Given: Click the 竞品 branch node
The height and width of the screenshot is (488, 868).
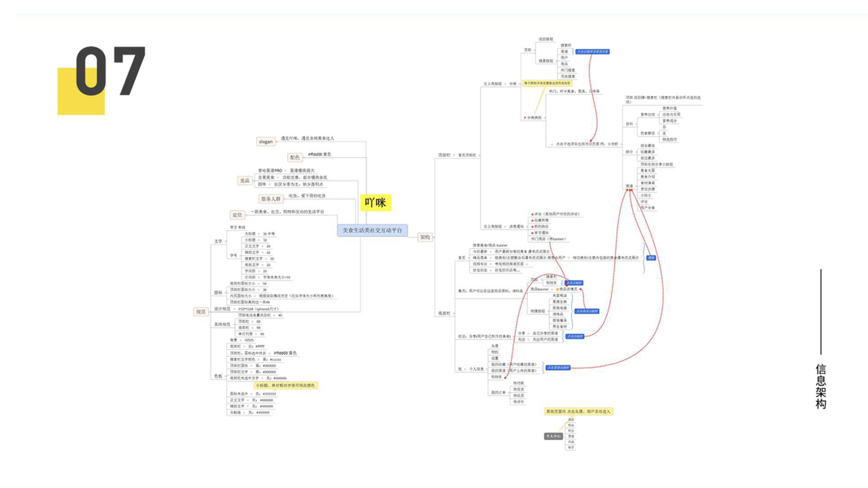Looking at the screenshot, I should click(245, 181).
